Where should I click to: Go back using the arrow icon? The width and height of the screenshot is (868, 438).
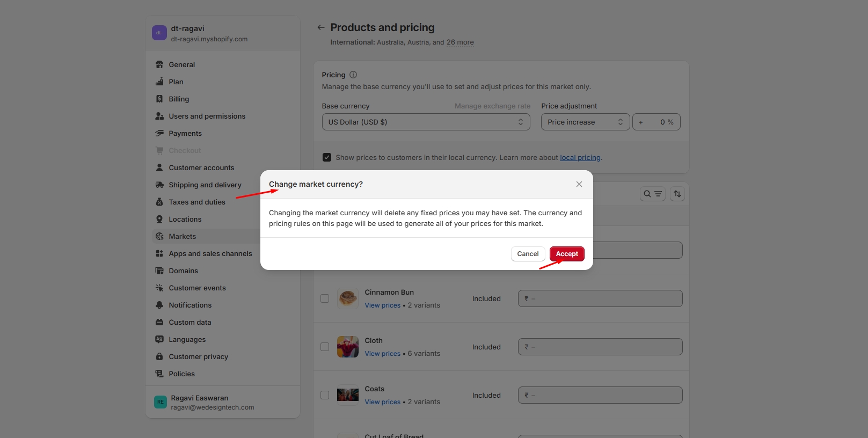(x=321, y=27)
